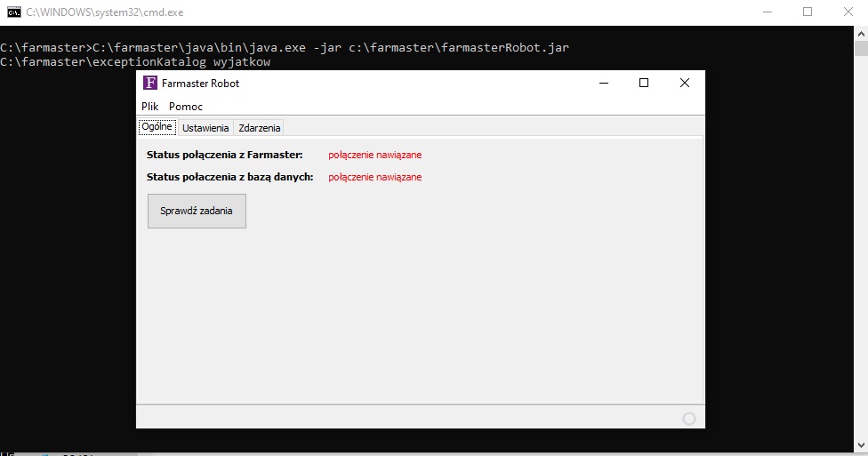Close the cmd.exe console window

point(848,12)
